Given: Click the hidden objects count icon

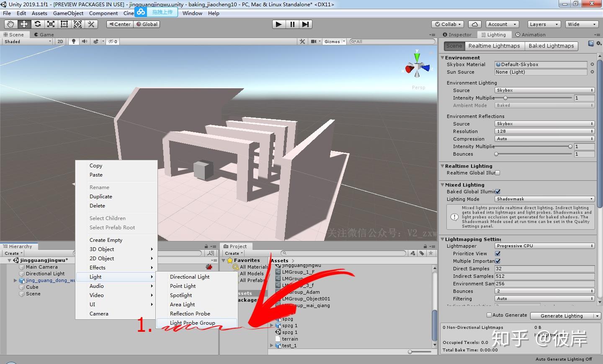Looking at the screenshot, I should tap(113, 41).
